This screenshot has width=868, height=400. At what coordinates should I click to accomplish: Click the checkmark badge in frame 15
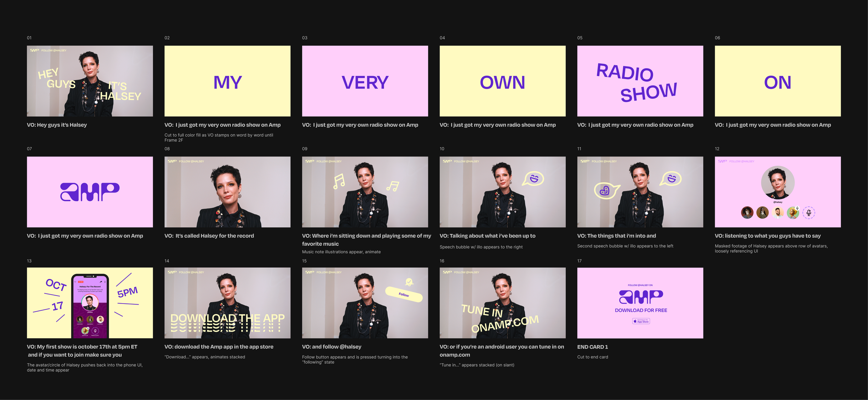coord(409,282)
